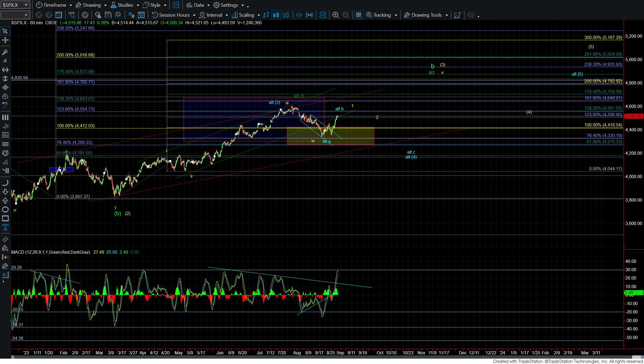Click the snap-to-left-edge arrow icon
The image size is (644, 364).
5,257
